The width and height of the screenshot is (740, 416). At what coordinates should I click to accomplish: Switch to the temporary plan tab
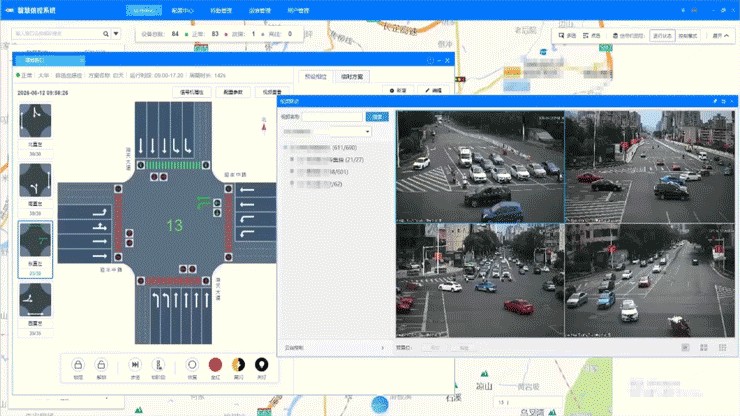point(352,76)
